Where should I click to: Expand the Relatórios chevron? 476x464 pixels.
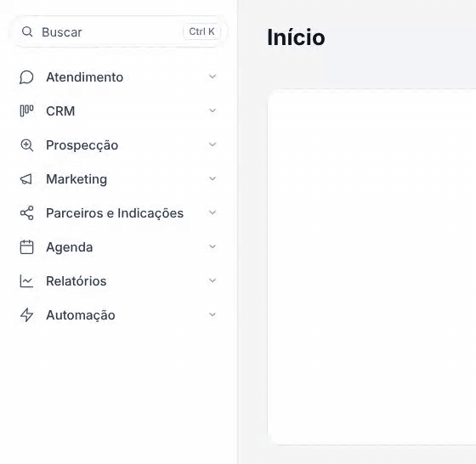(x=212, y=280)
